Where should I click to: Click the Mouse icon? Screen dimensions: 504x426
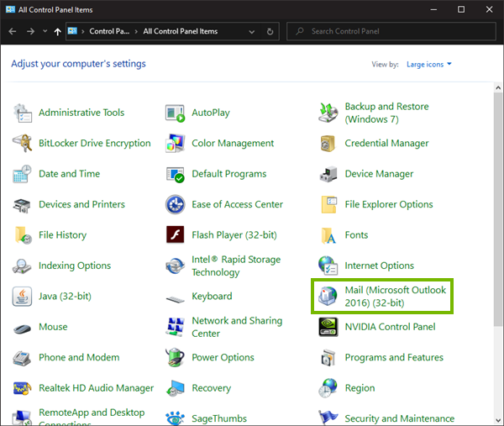(22, 329)
